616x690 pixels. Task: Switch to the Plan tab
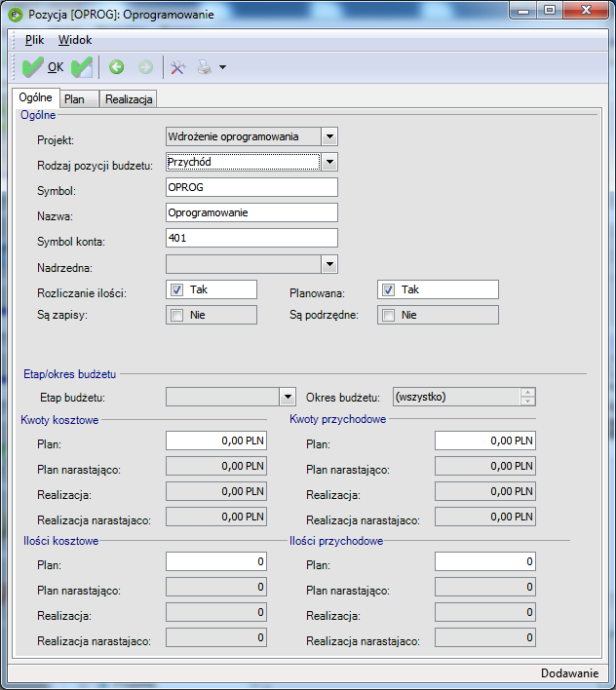pyautogui.click(x=79, y=99)
